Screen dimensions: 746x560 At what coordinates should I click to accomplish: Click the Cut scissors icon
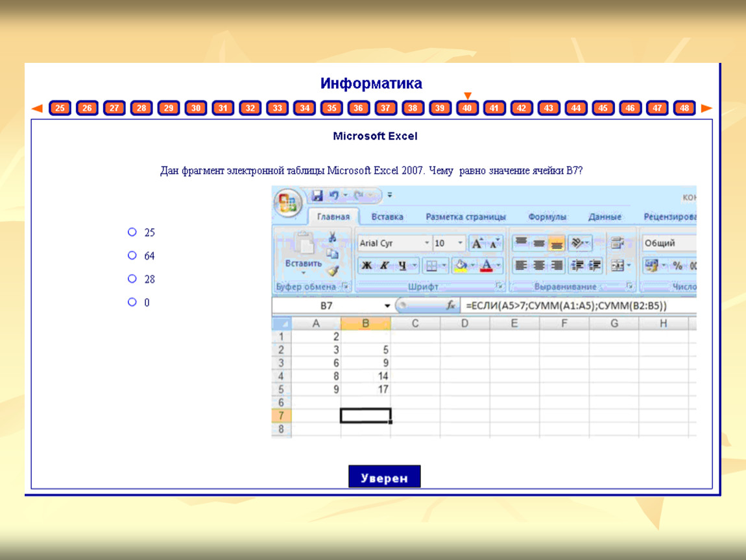pos(332,237)
